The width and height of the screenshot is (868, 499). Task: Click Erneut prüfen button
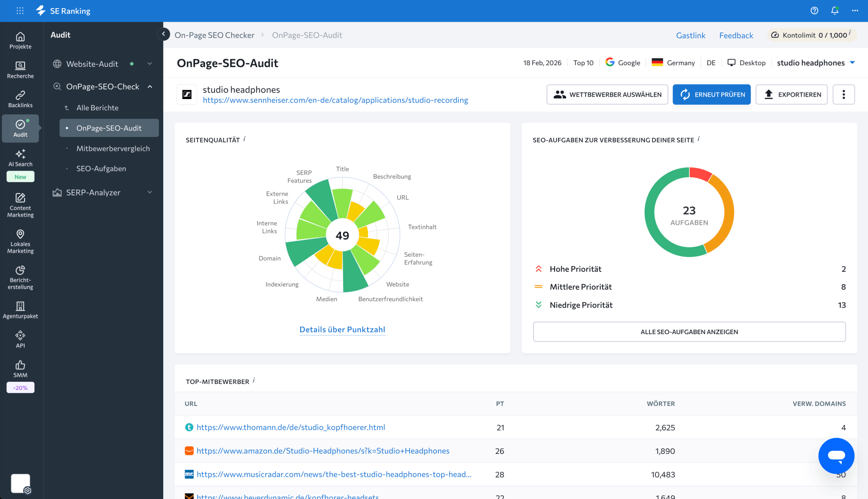711,94
